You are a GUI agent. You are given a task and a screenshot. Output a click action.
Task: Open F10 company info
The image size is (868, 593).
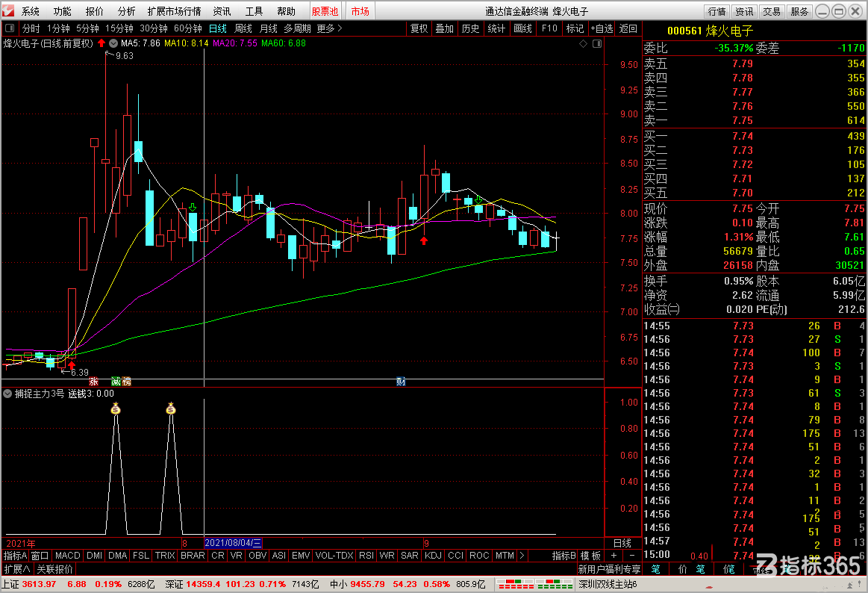click(x=550, y=28)
